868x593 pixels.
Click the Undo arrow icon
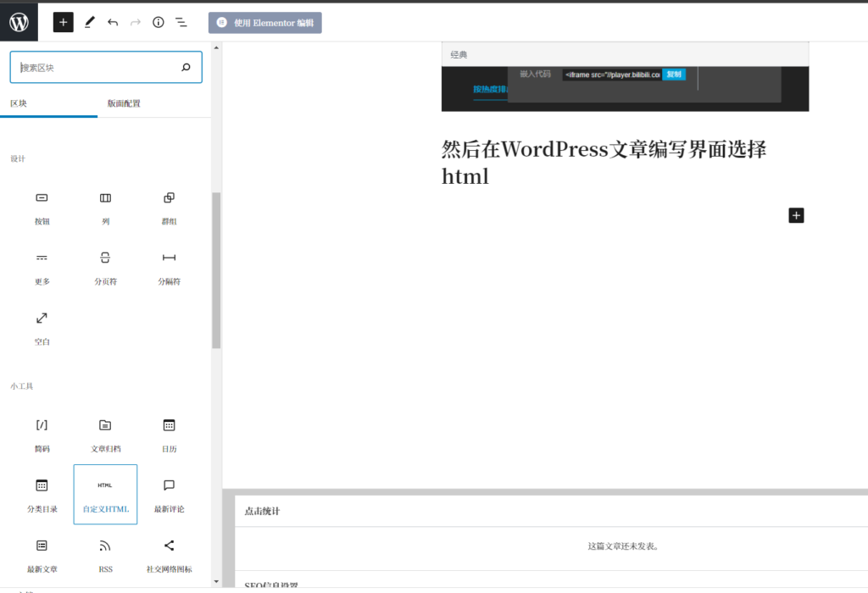tap(113, 21)
